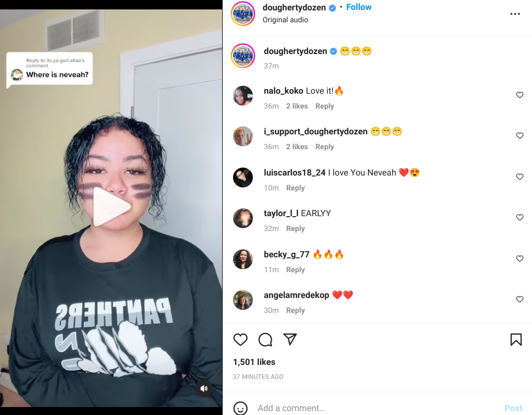Reply to taylor_l_l's comment
Image resolution: width=532 pixels, height=415 pixels.
[x=295, y=229]
